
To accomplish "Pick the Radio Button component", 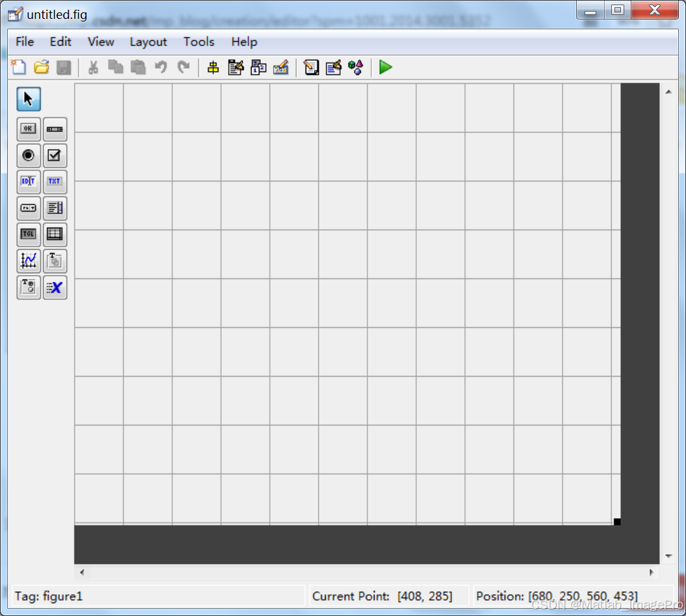I will (29, 155).
